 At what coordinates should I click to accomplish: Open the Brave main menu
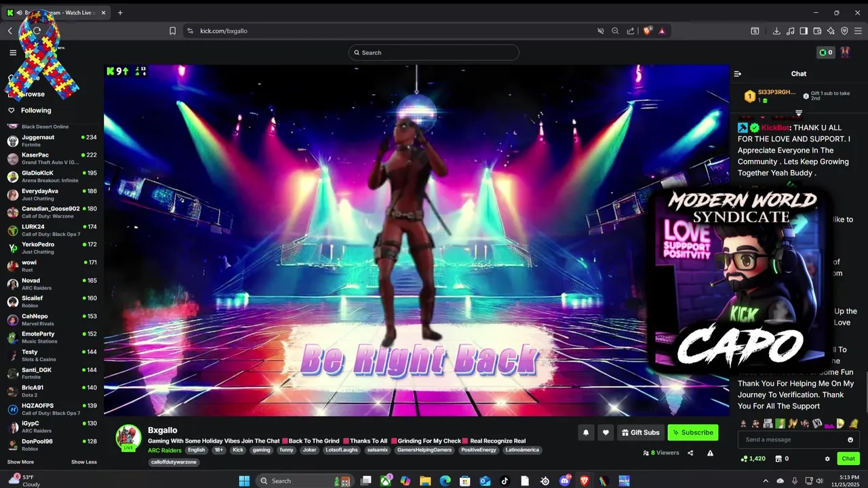[858, 30]
